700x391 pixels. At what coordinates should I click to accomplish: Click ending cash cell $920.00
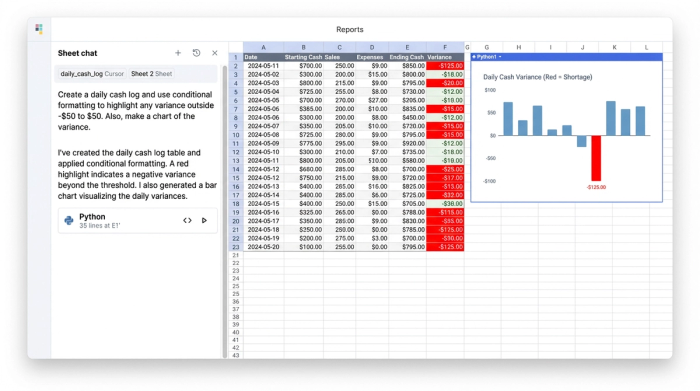coord(407,143)
